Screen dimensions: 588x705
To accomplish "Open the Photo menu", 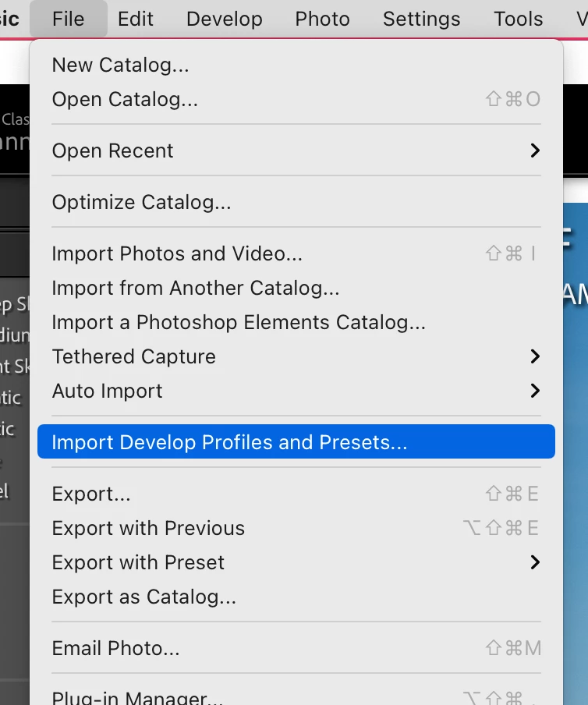I will (x=322, y=19).
